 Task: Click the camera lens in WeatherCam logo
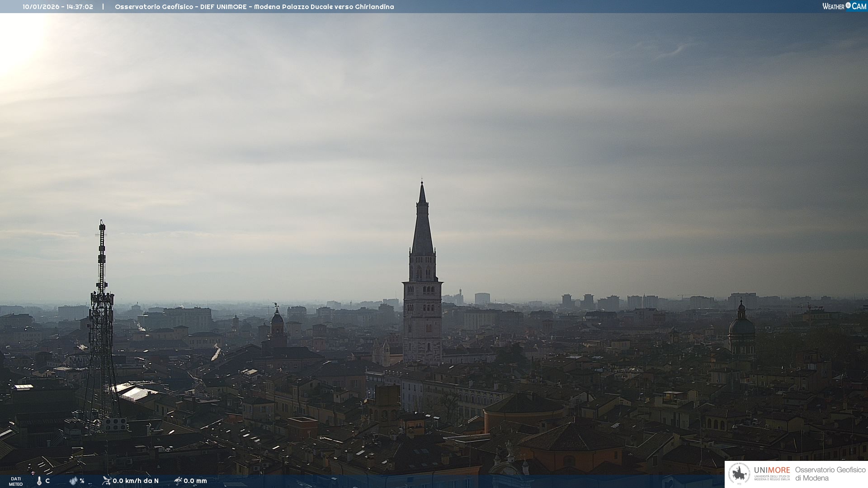[x=848, y=5]
